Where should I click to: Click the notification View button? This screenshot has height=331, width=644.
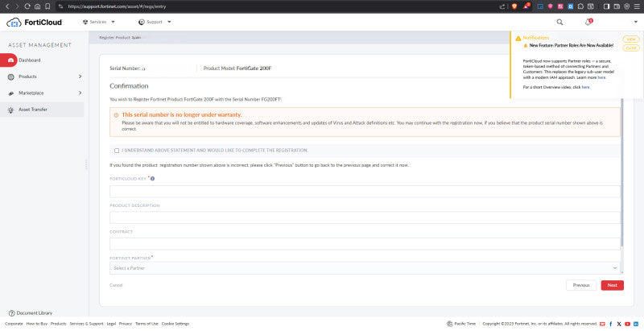coord(631,39)
